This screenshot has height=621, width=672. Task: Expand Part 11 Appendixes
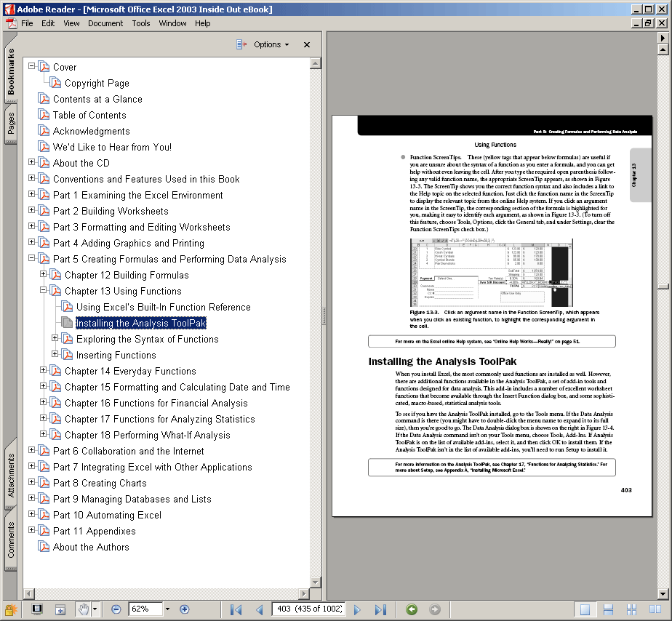(x=32, y=529)
